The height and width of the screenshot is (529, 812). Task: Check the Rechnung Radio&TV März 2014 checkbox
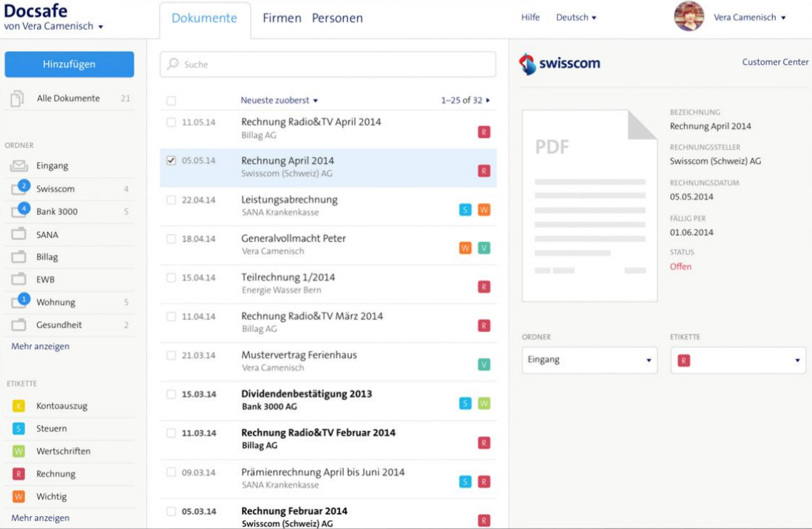pos(172,317)
